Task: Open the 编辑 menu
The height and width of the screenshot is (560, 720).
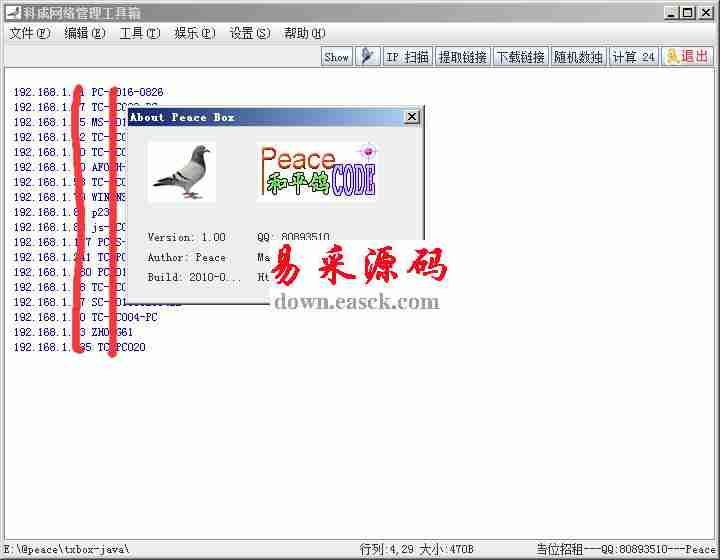Action: click(x=84, y=33)
